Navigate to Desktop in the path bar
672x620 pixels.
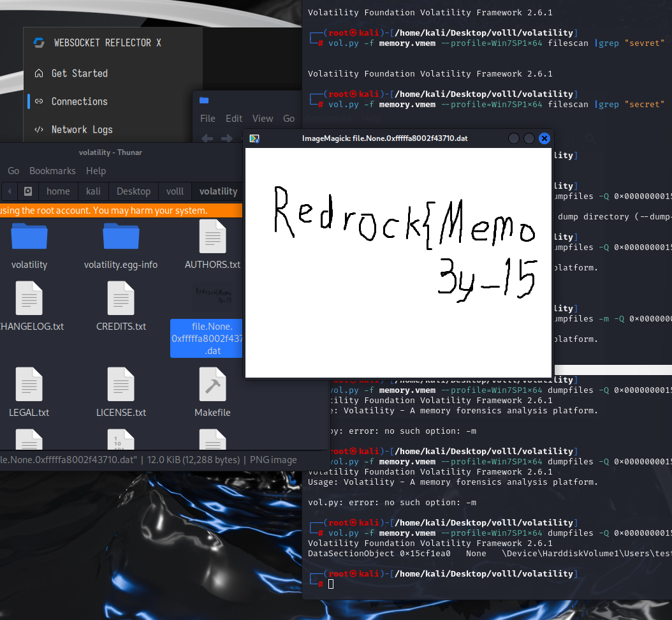tap(133, 191)
